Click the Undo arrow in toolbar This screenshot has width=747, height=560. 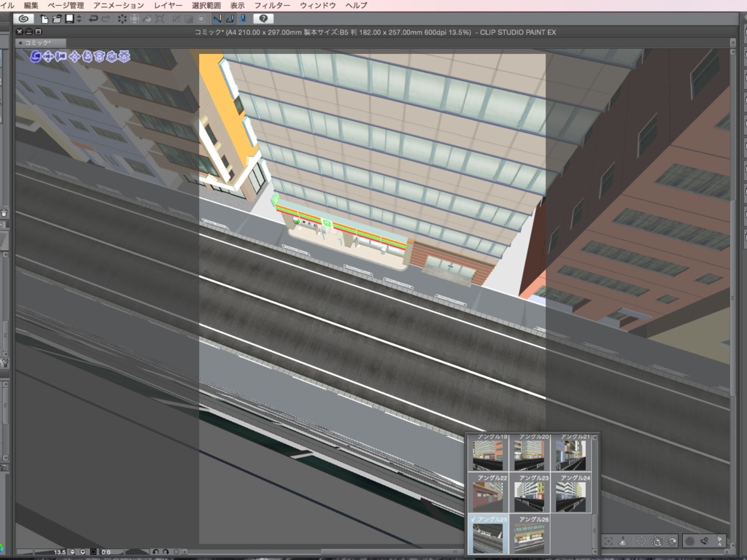coord(93,18)
